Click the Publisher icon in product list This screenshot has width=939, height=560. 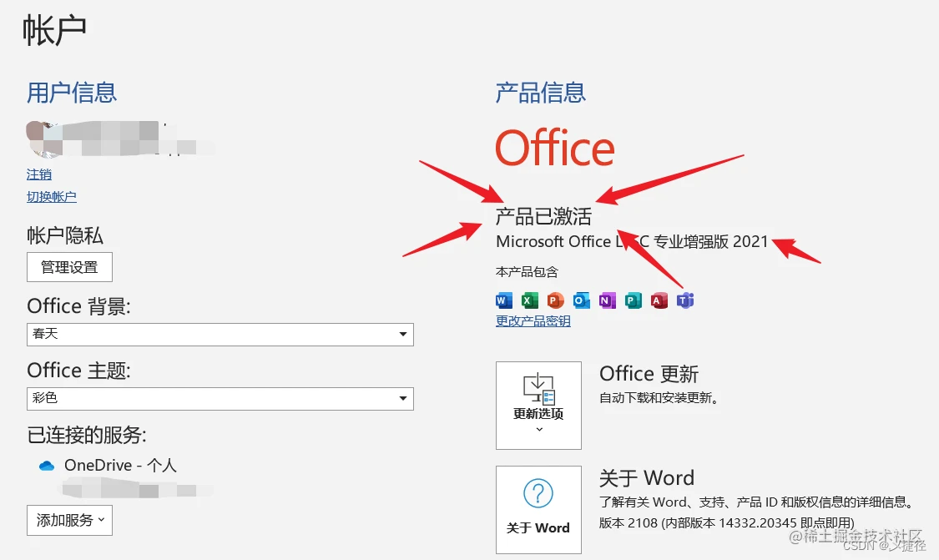point(634,300)
